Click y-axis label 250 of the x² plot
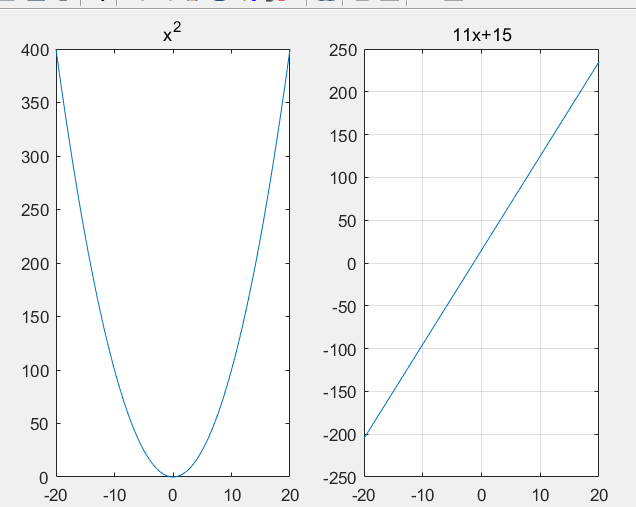636x507 pixels. pyautogui.click(x=35, y=210)
